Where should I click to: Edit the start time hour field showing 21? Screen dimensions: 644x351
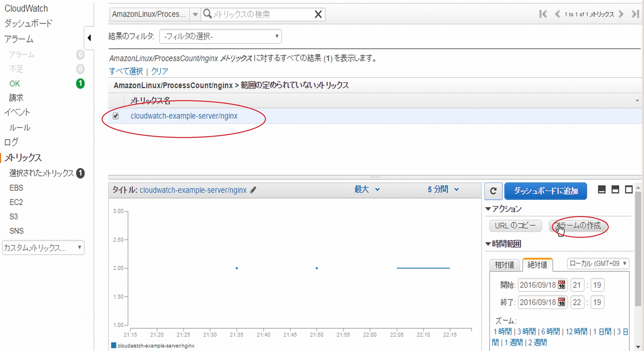[x=577, y=285]
